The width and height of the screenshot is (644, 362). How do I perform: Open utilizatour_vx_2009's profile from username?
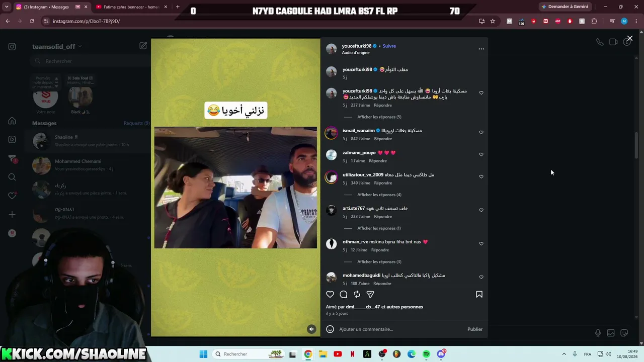click(x=363, y=175)
